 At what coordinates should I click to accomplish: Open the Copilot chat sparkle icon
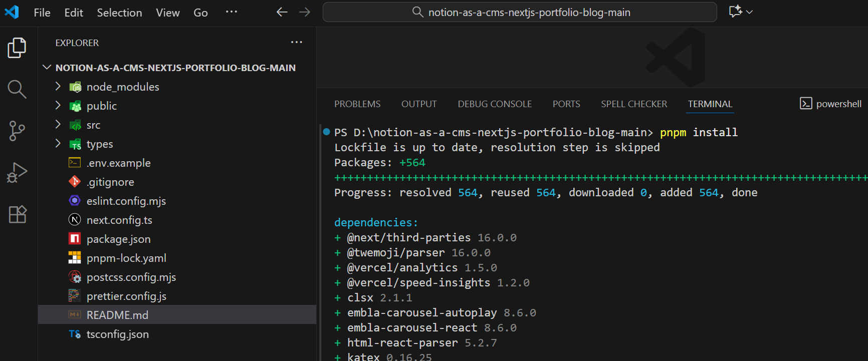(x=735, y=12)
